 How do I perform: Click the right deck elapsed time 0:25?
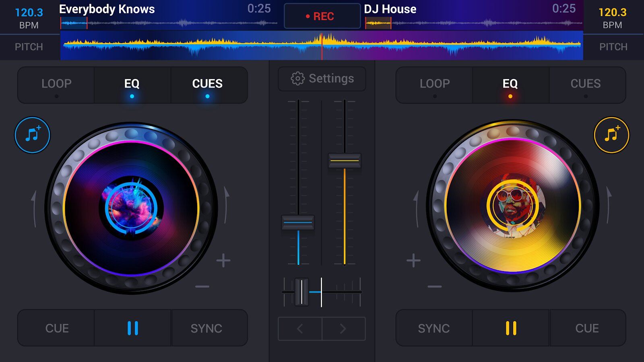(564, 8)
